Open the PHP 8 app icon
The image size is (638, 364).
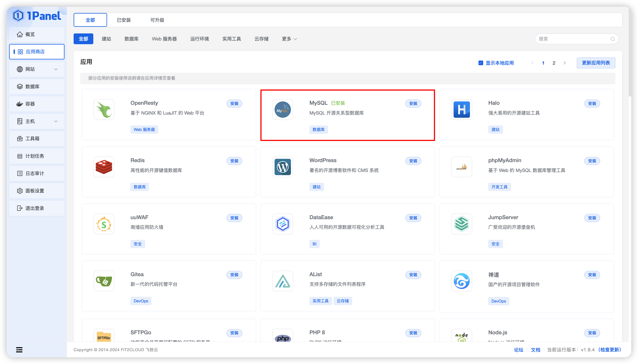[283, 336]
